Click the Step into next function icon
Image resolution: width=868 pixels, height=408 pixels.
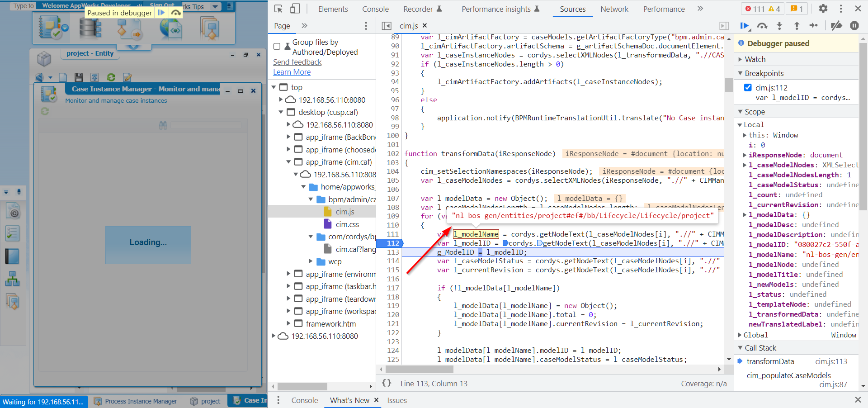tap(779, 26)
